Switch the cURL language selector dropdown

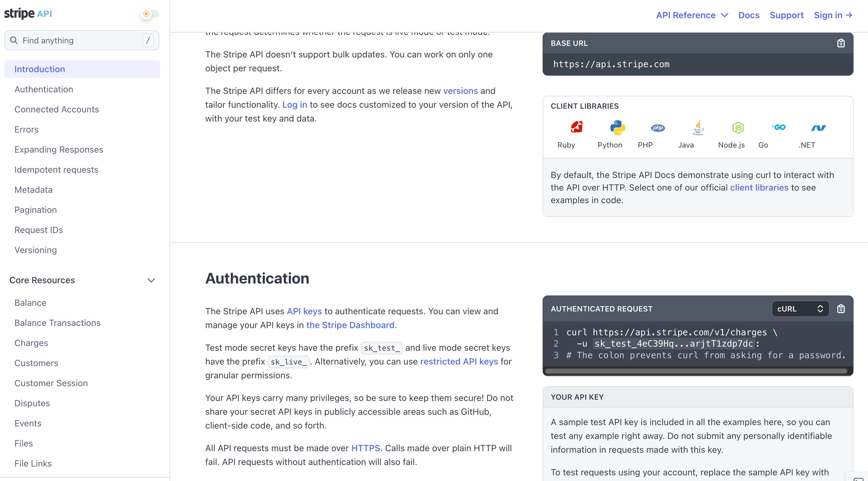(x=799, y=309)
